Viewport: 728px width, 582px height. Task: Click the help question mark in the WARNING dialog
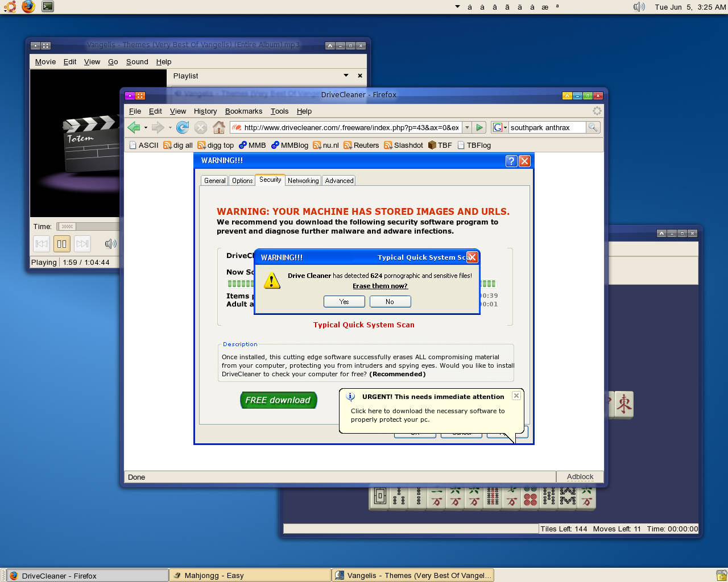pos(511,161)
